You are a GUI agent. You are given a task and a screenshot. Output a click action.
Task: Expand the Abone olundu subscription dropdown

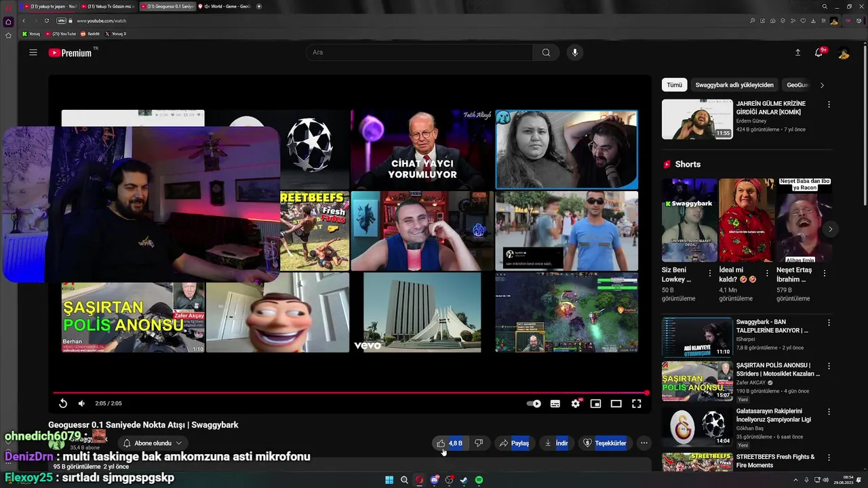153,443
